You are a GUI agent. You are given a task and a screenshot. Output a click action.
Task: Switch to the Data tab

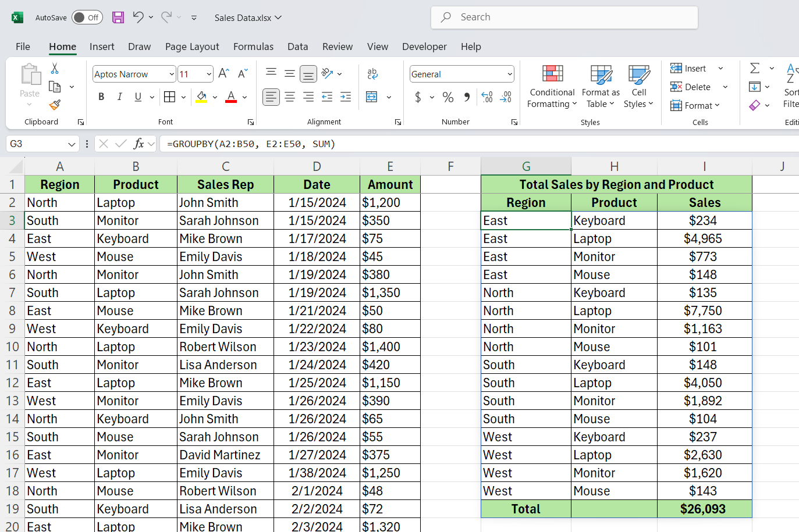click(x=297, y=47)
